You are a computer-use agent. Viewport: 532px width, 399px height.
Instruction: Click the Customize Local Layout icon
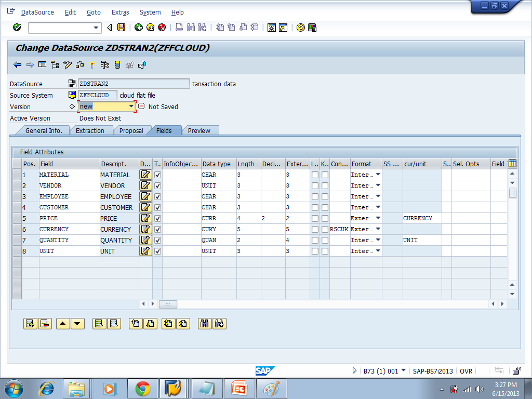click(x=312, y=28)
